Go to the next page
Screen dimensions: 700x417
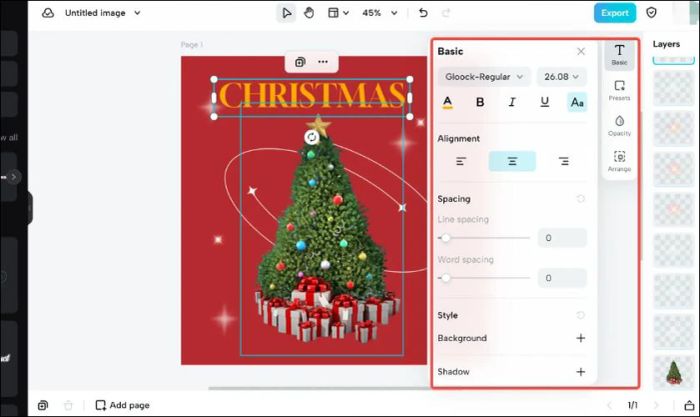pos(656,405)
